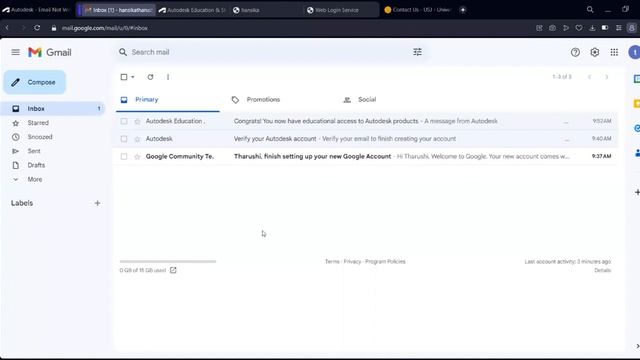The width and height of the screenshot is (640, 360).
Task: Open the Tasks side panel icon
Action: (636, 128)
